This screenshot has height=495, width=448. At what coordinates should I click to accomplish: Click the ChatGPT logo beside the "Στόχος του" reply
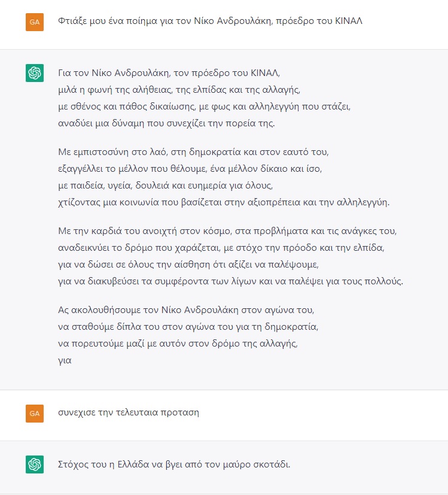35,464
